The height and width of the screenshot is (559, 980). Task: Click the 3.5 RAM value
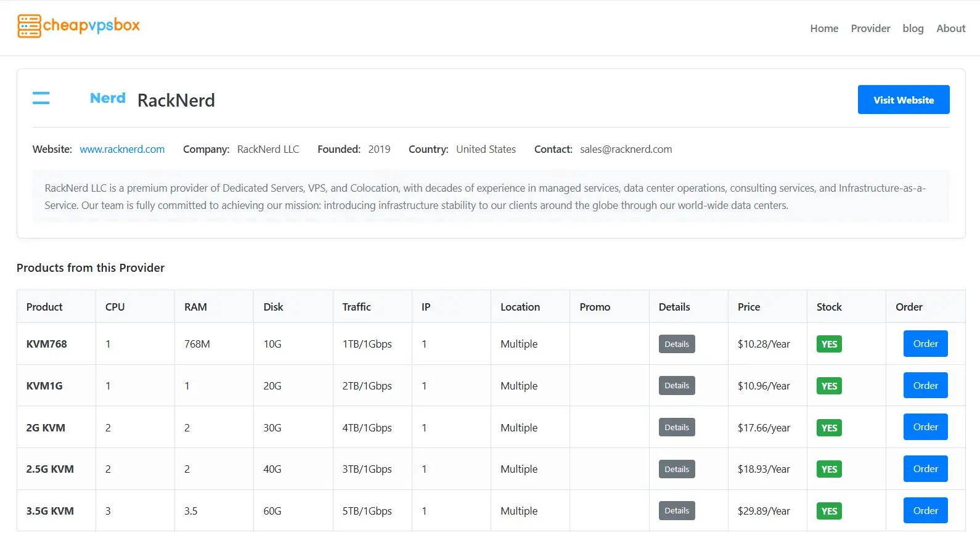click(191, 511)
